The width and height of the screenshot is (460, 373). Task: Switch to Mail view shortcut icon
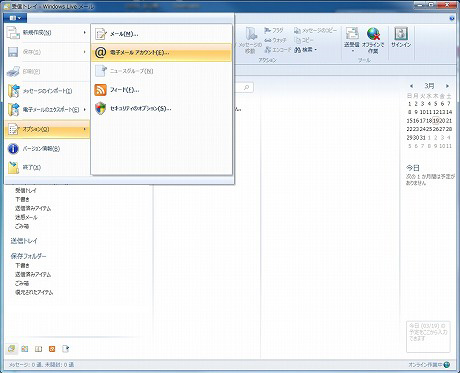coord(11,349)
